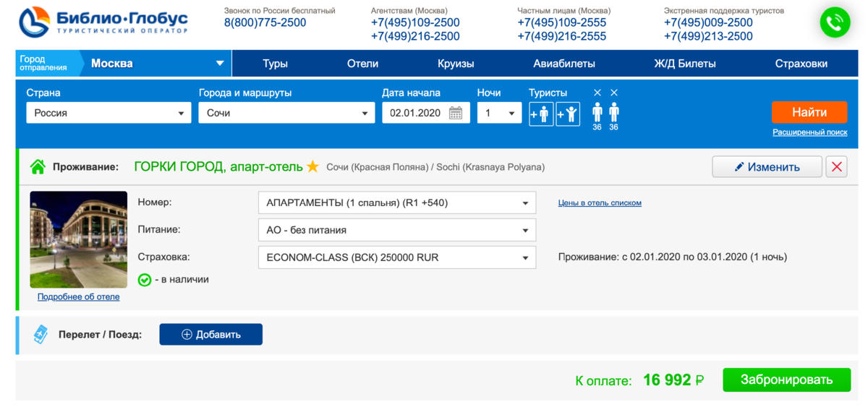Viewport: 868px width, 407px height.
Task: Click private clients number +7(499)216-2555
Action: click(x=562, y=36)
